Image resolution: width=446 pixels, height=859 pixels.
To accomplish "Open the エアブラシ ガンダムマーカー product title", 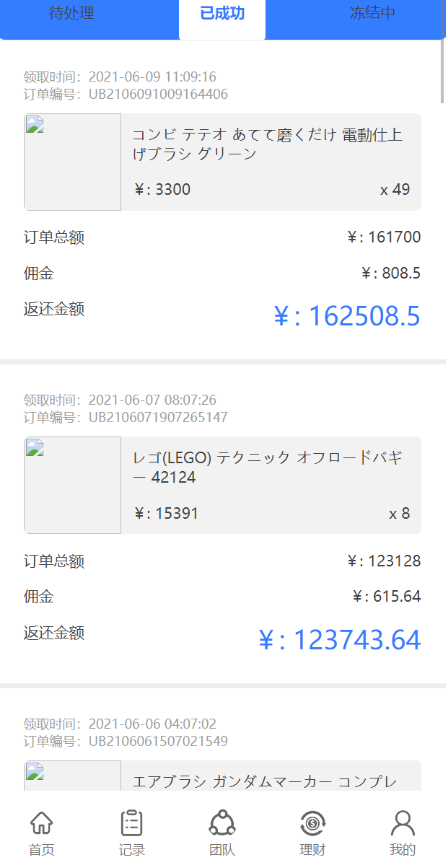I will pyautogui.click(x=265, y=782).
